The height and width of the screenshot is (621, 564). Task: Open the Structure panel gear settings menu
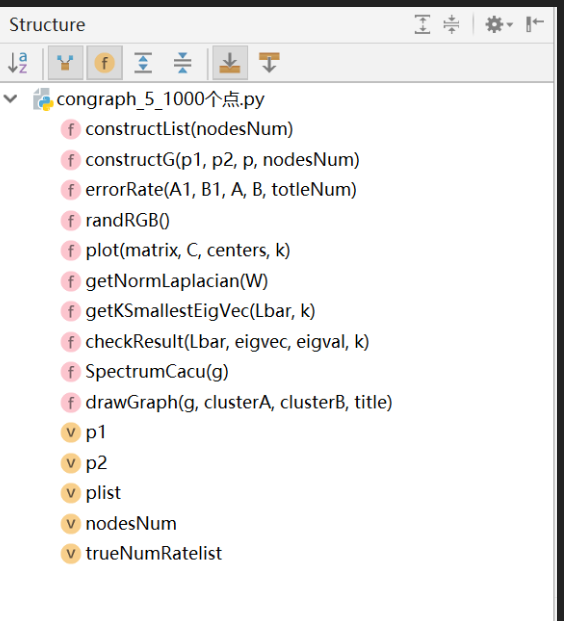coord(499,25)
